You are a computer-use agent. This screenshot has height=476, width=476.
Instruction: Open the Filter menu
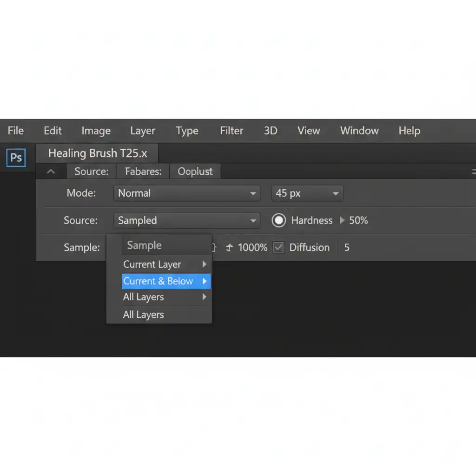(x=231, y=131)
